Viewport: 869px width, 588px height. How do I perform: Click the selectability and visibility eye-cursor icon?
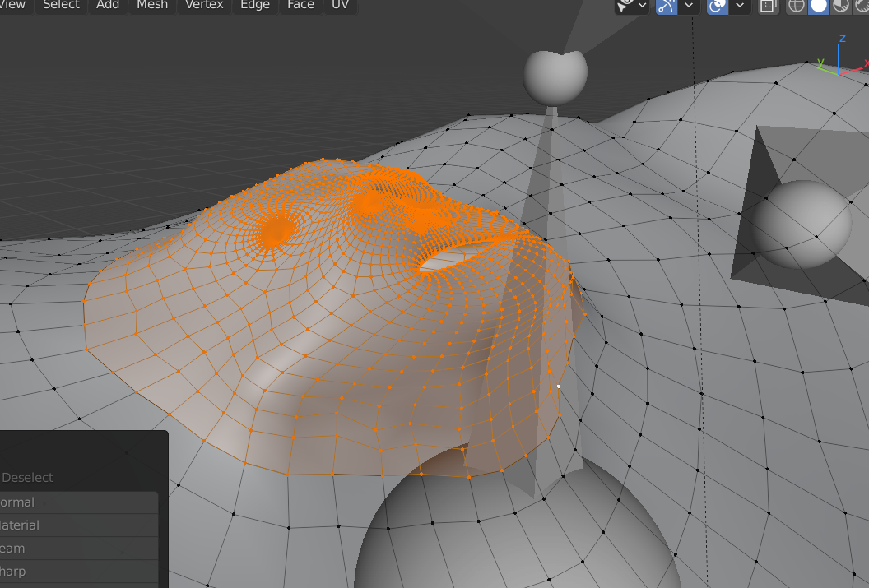[x=625, y=6]
